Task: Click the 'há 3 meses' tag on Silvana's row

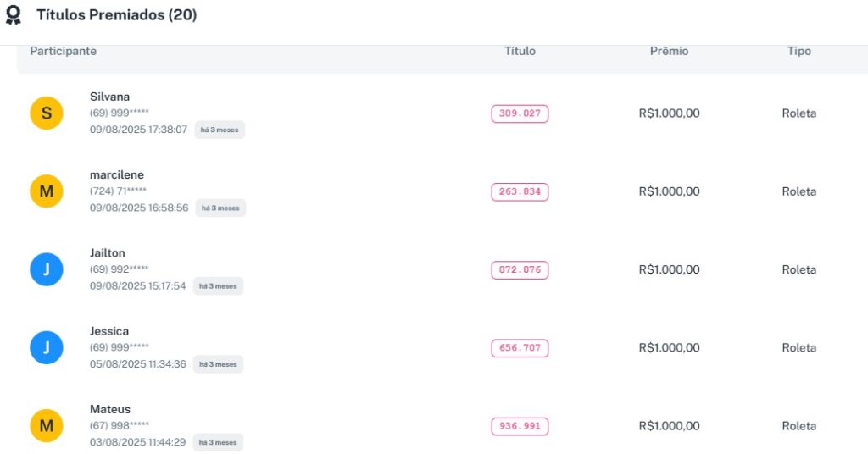Action: pos(220,130)
